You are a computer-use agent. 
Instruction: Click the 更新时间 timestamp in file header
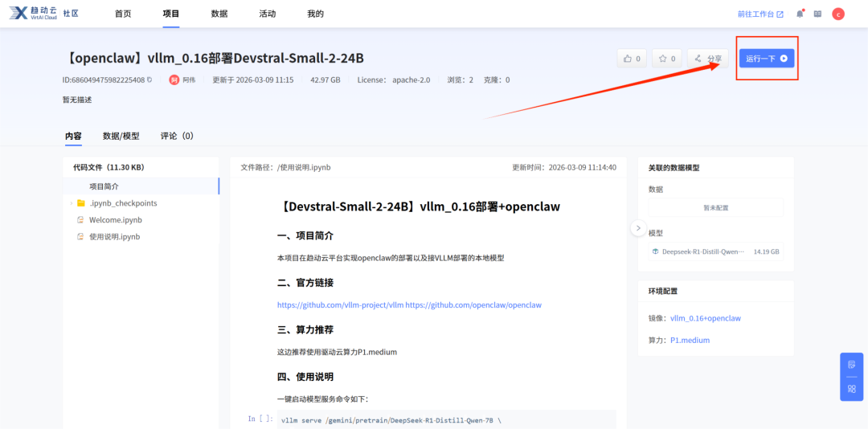coord(565,167)
